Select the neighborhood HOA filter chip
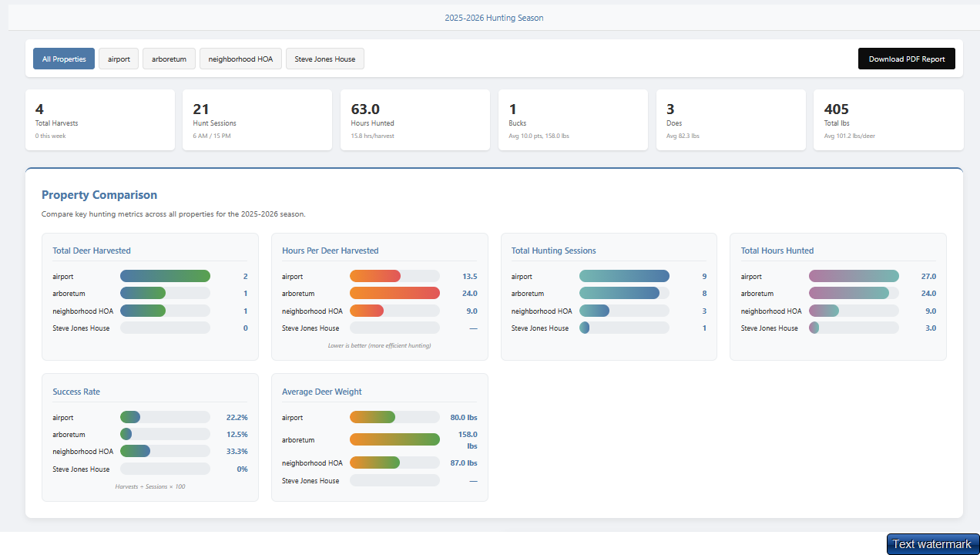The image size is (980, 555). coord(240,59)
